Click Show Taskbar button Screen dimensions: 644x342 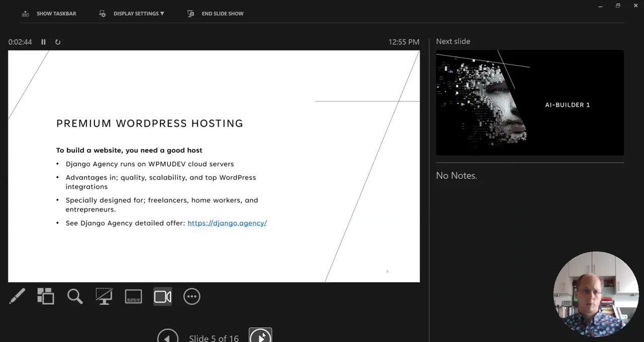point(49,14)
